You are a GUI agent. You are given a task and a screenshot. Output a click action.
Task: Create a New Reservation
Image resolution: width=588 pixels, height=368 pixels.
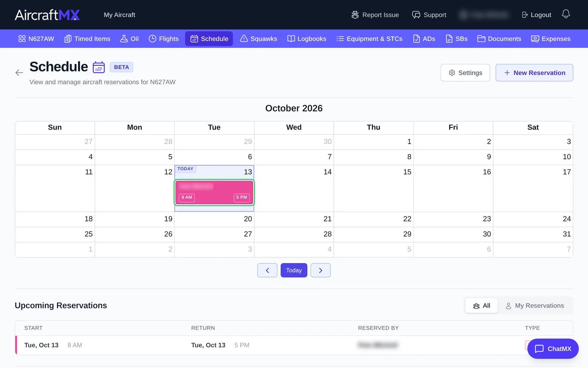point(534,73)
